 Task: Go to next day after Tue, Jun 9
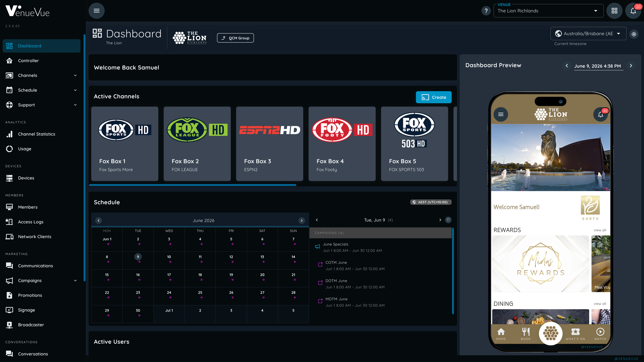[x=440, y=220]
